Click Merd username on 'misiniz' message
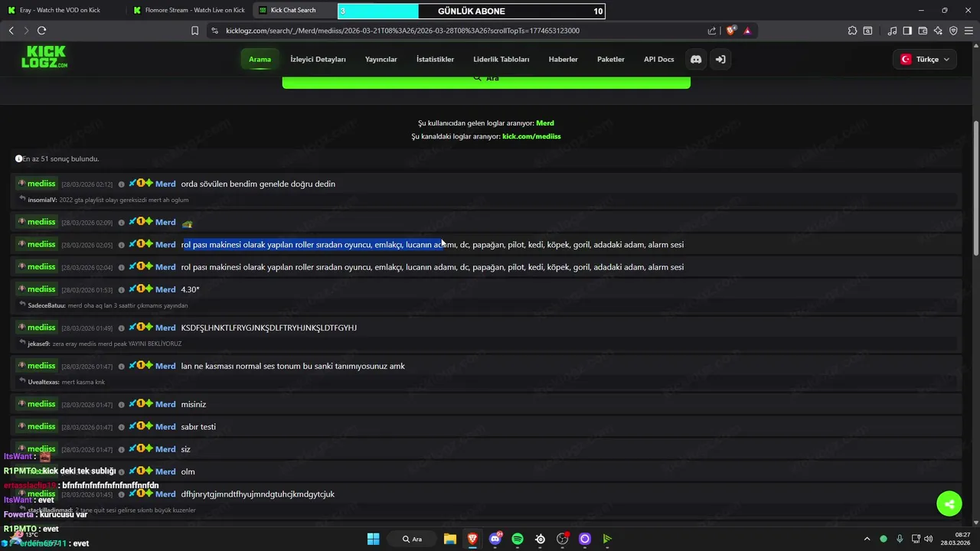Viewport: 980px width, 551px height. (x=165, y=404)
